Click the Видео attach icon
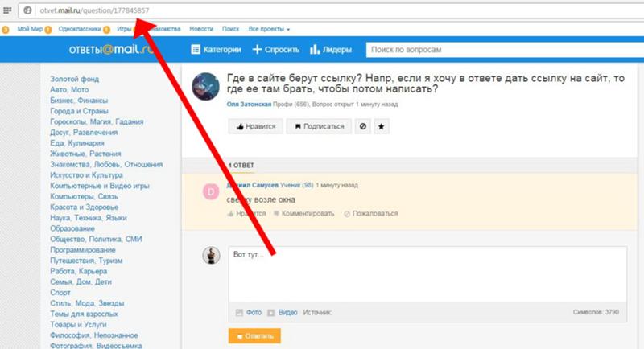The width and height of the screenshot is (644, 349). pos(271,312)
